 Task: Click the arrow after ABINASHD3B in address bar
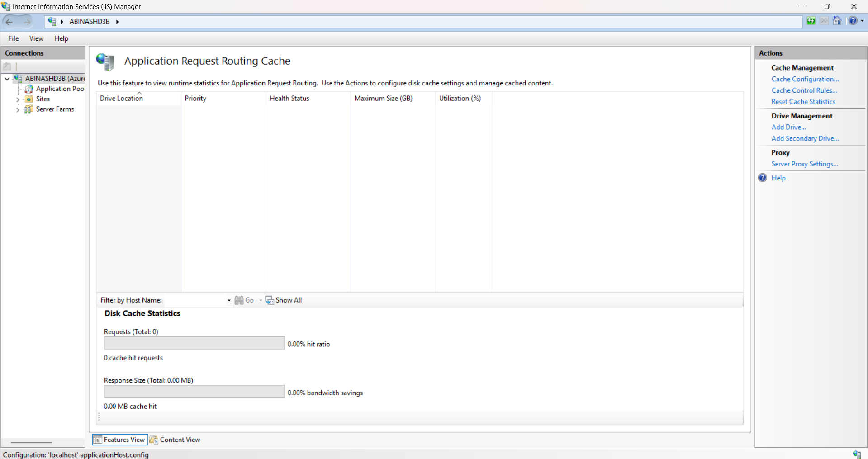[117, 22]
